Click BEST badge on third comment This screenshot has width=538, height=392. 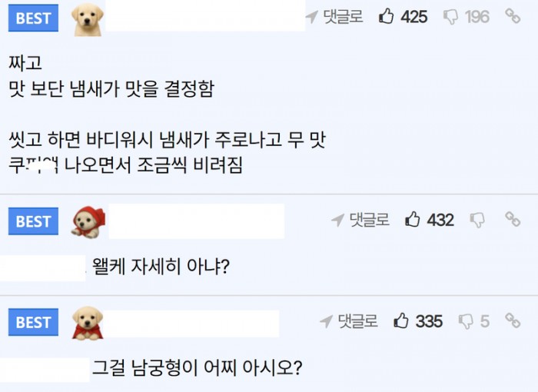pyautogui.click(x=33, y=322)
